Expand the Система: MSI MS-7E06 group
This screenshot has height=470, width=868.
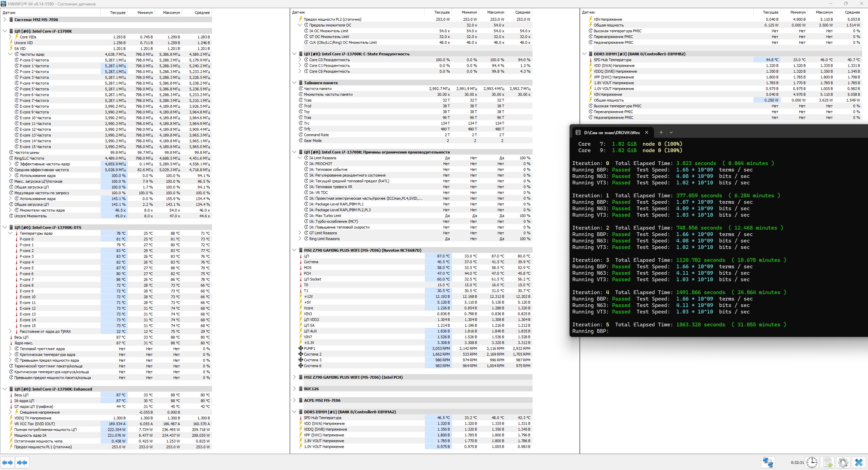(5, 20)
